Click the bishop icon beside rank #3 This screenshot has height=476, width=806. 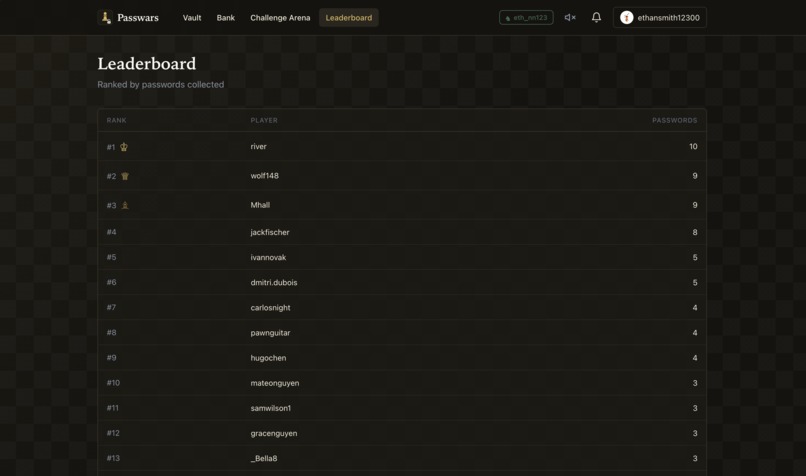click(x=125, y=205)
